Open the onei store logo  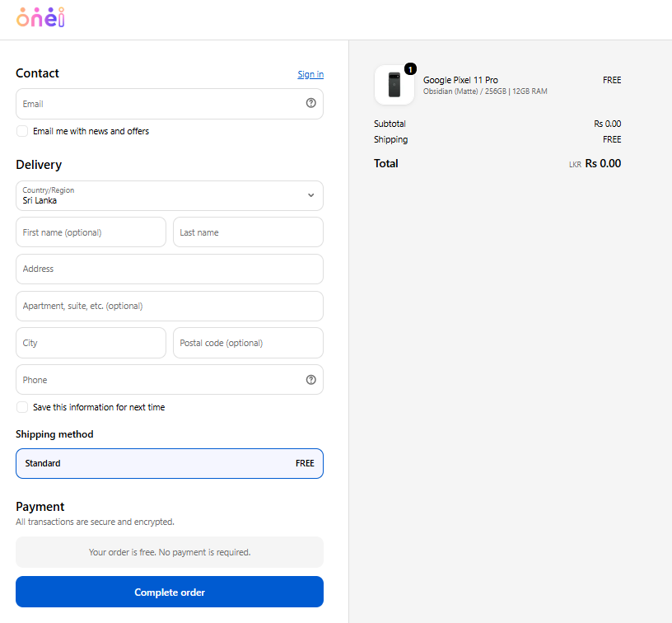[x=40, y=17]
